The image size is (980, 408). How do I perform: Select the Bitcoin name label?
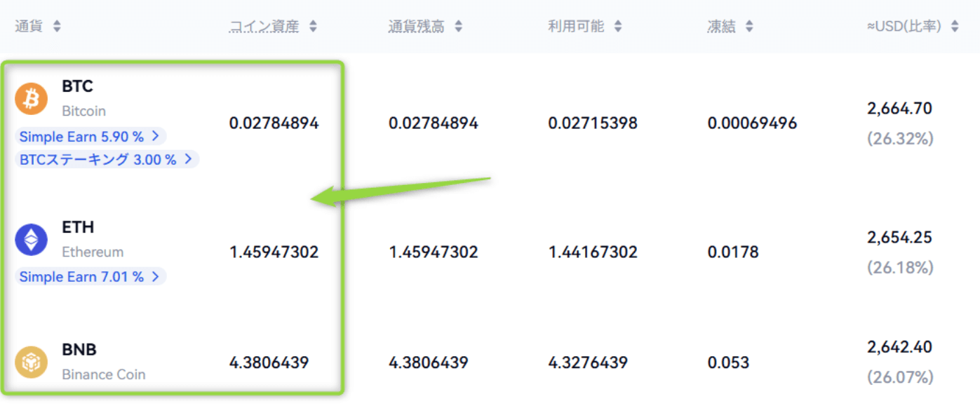83,111
